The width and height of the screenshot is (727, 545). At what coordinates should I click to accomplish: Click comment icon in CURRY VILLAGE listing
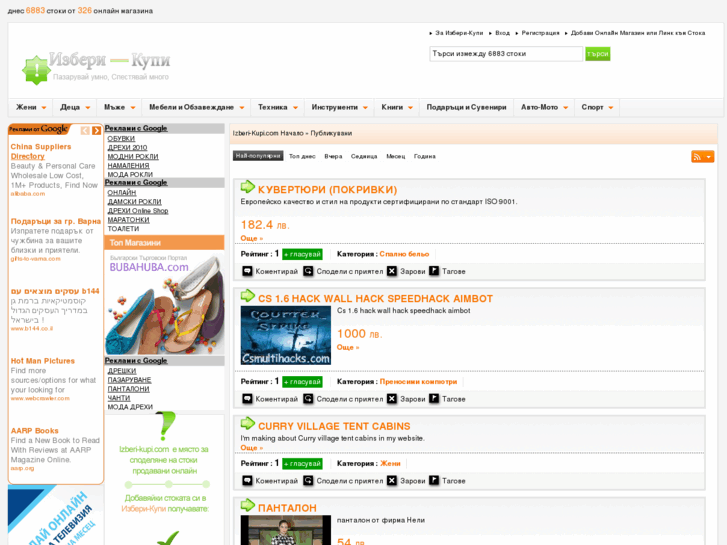click(x=248, y=481)
